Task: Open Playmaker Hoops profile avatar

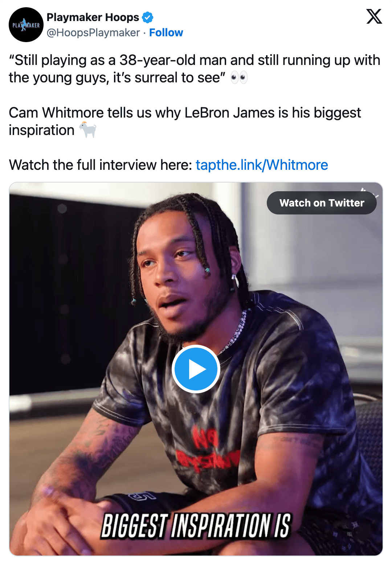Action: tap(26, 25)
